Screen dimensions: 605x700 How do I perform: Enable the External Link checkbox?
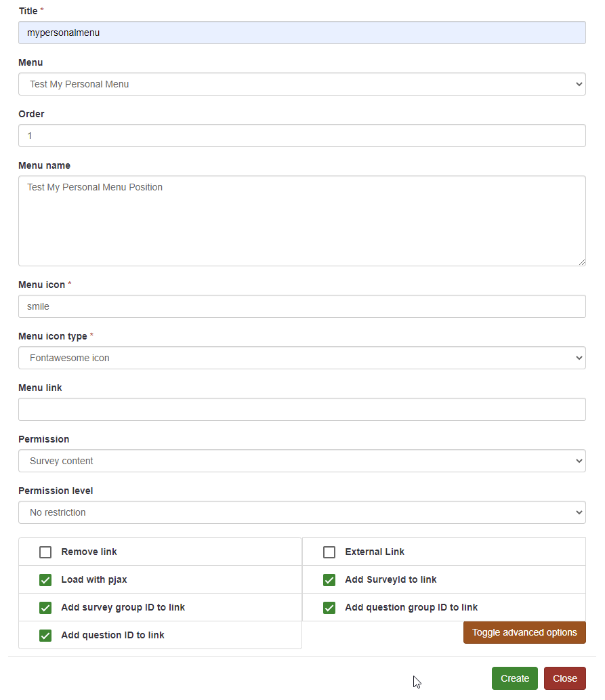(329, 552)
